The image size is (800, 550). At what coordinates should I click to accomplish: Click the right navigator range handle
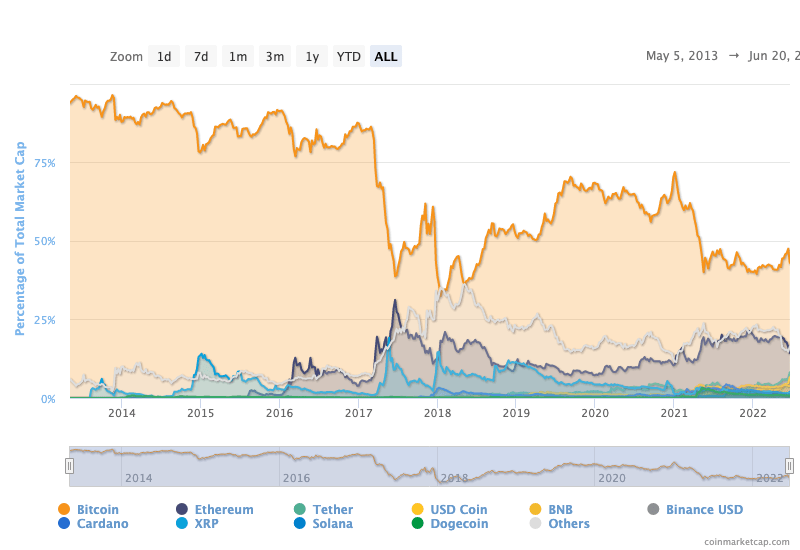point(789,465)
